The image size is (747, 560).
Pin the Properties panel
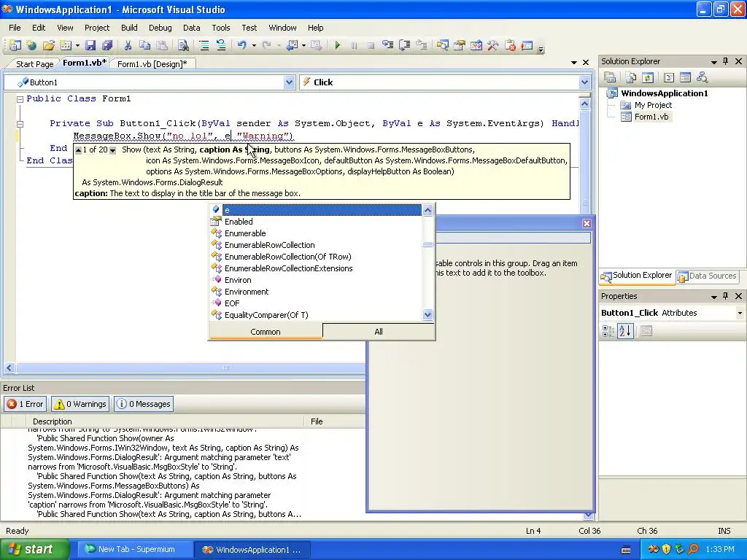point(726,296)
